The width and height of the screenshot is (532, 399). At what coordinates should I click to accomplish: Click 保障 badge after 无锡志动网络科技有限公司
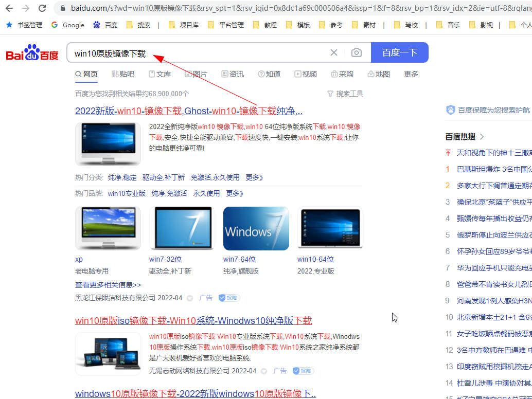click(303, 371)
